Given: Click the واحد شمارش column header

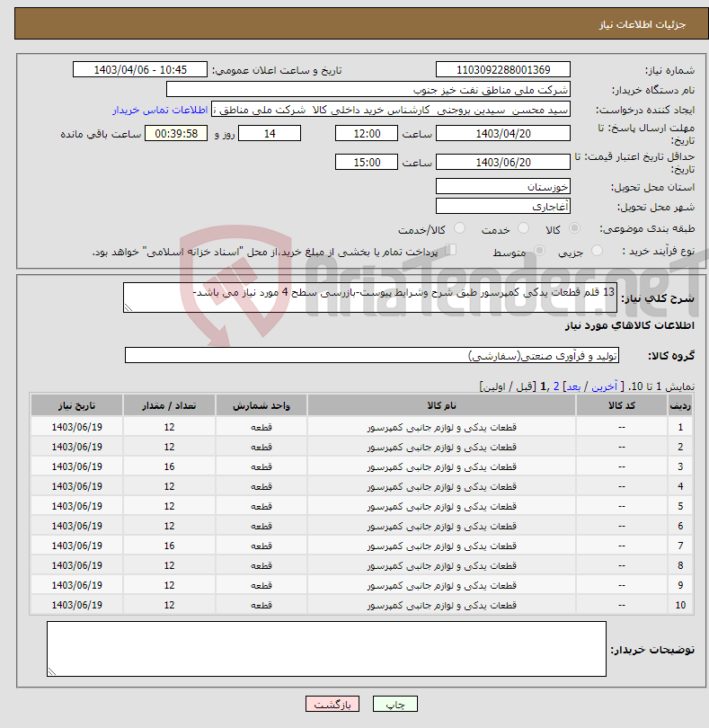Looking at the screenshot, I should tap(261, 405).
